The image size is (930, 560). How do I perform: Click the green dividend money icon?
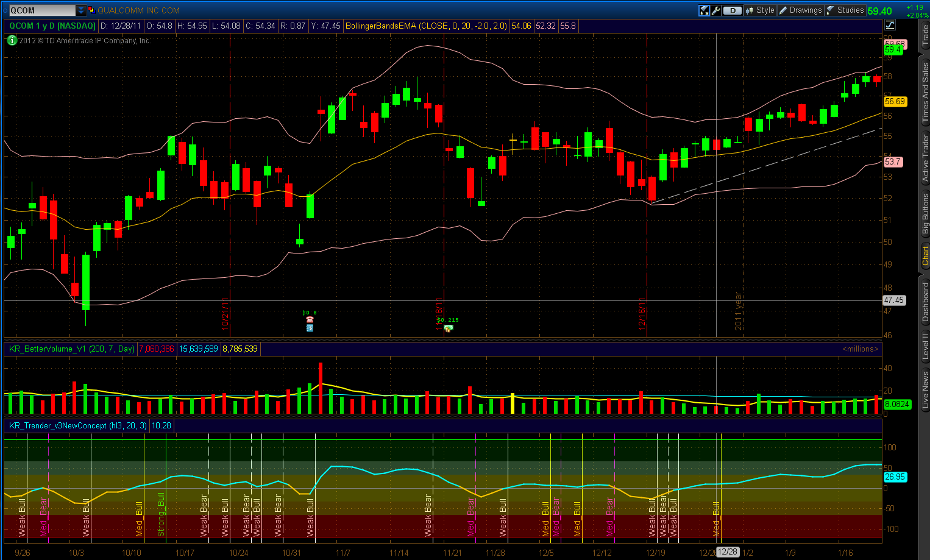tap(449, 328)
